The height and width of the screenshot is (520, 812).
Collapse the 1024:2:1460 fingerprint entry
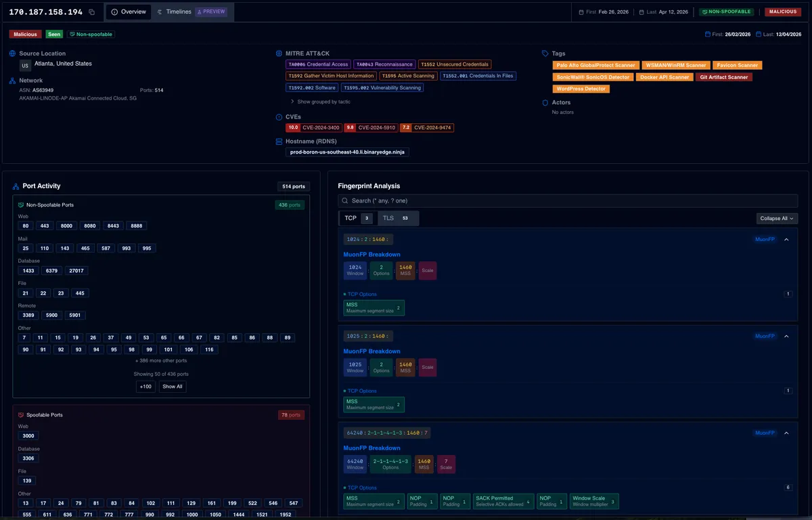(786, 239)
